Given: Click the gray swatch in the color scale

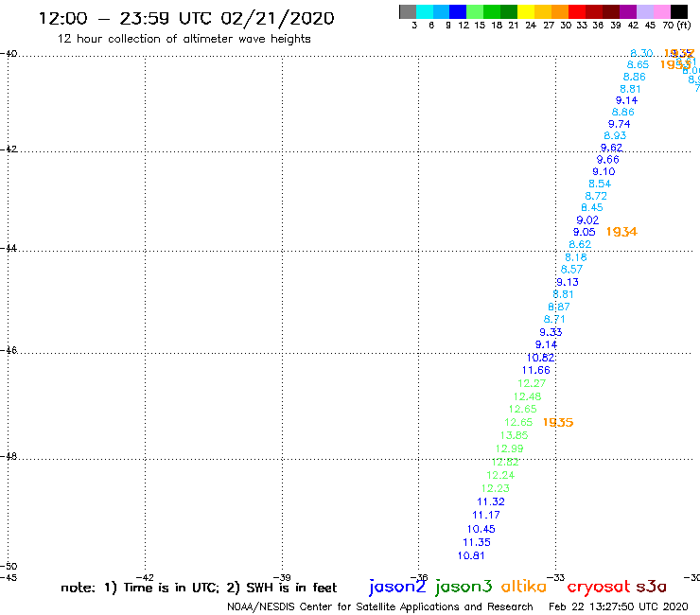Looking at the screenshot, I should [408, 11].
